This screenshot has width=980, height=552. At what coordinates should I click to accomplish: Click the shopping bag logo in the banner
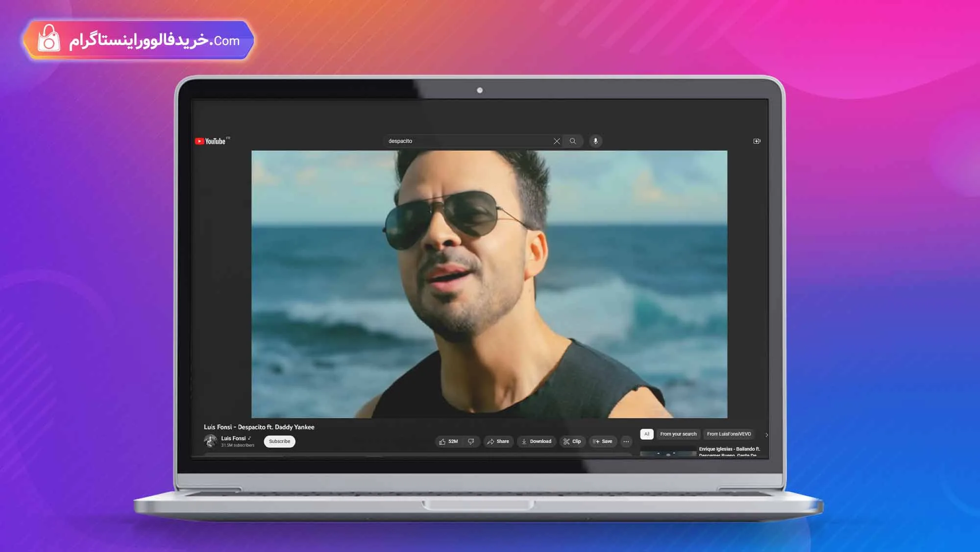coord(49,39)
